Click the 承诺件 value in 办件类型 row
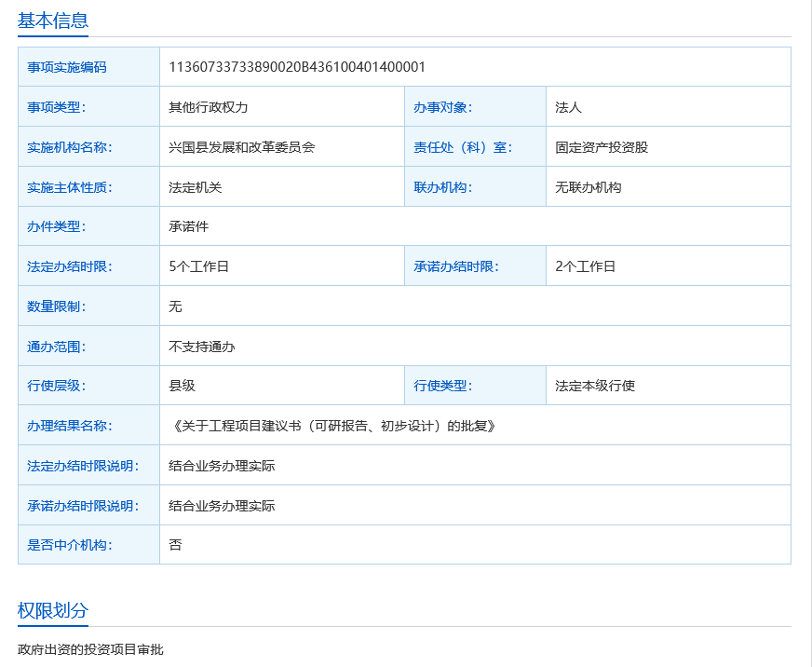 (x=188, y=226)
